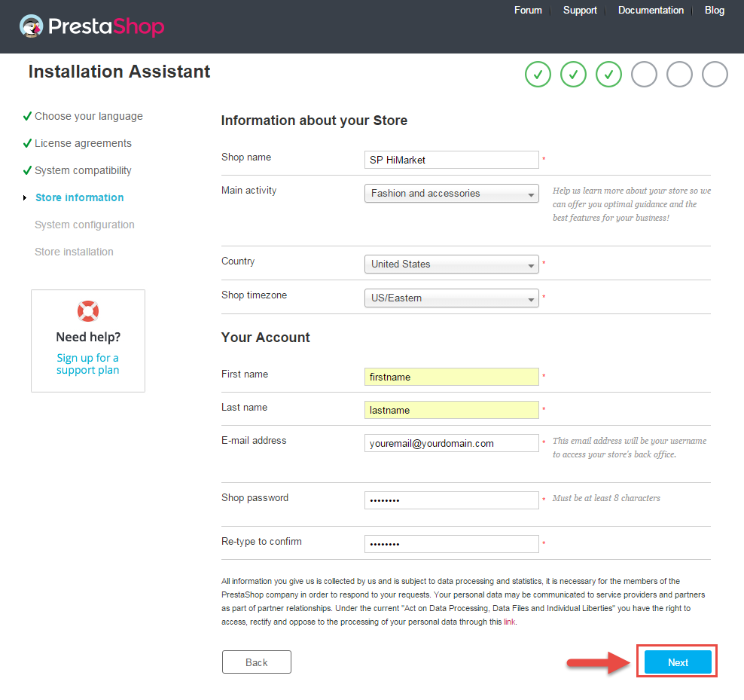744x700 pixels.
Task: Click the third completed step circle
Action: click(608, 75)
